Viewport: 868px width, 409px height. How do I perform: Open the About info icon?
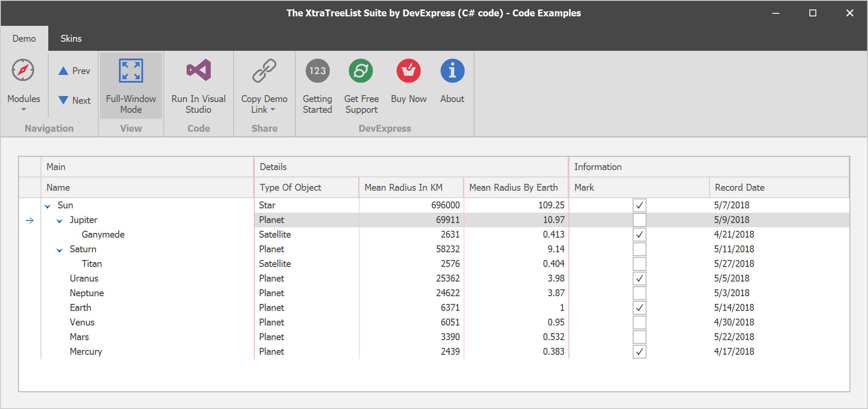pos(452,71)
